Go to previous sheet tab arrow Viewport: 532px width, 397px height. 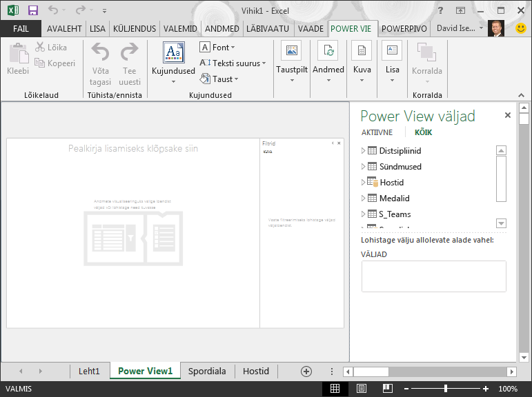[x=21, y=371]
